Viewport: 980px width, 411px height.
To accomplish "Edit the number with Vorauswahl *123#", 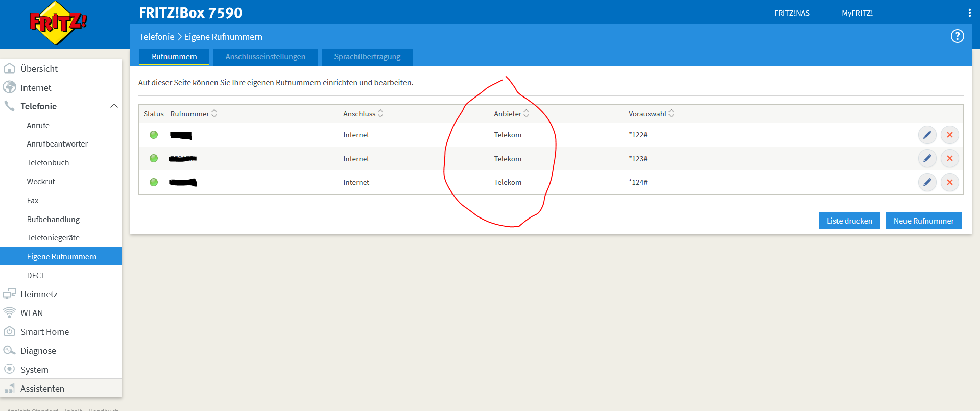I will [927, 158].
